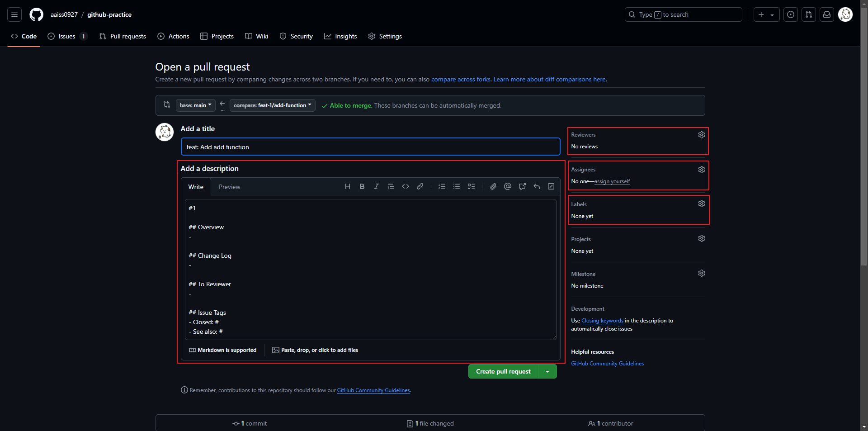Open slash commands icon in editor toolbar
Viewport: 868px width, 431px height.
pos(551,186)
